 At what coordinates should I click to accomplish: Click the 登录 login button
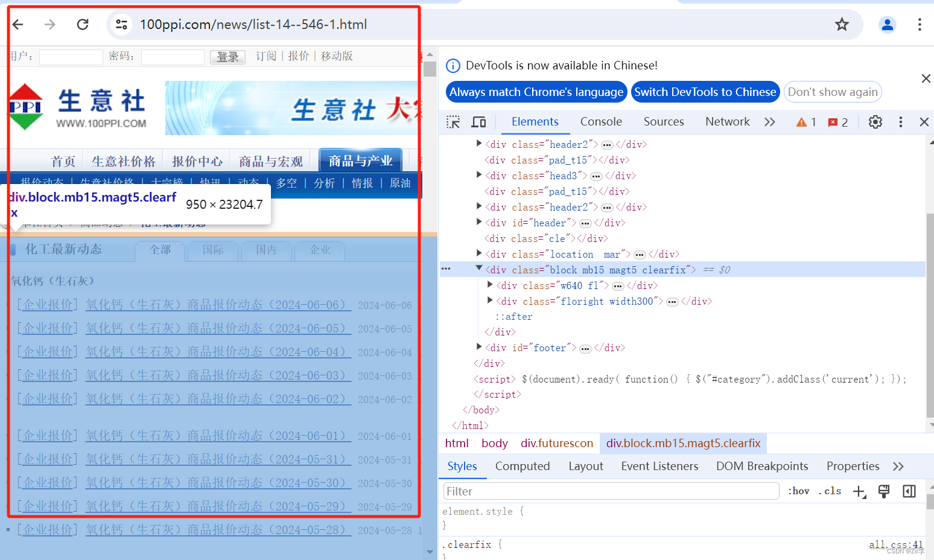click(x=227, y=57)
